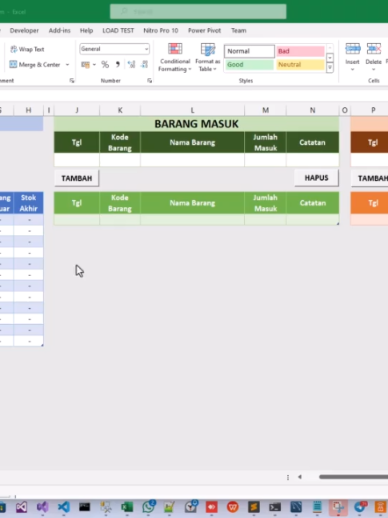388x518 pixels.
Task: Click the TAMBAH button under column P
Action: pos(370,178)
